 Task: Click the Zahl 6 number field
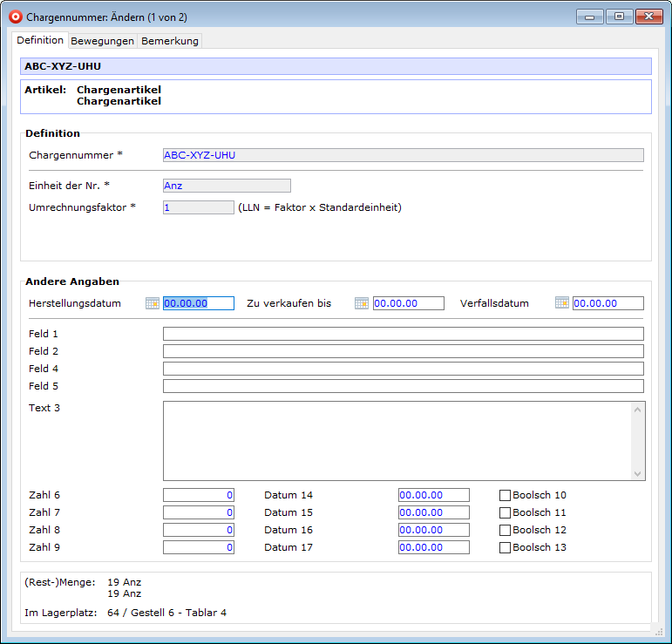click(199, 495)
